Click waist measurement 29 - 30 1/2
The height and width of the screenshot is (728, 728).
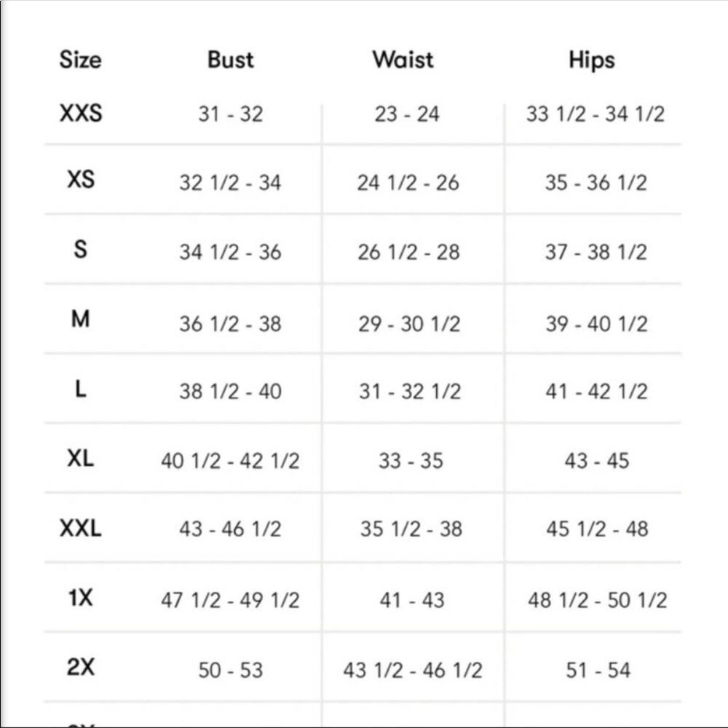point(409,324)
